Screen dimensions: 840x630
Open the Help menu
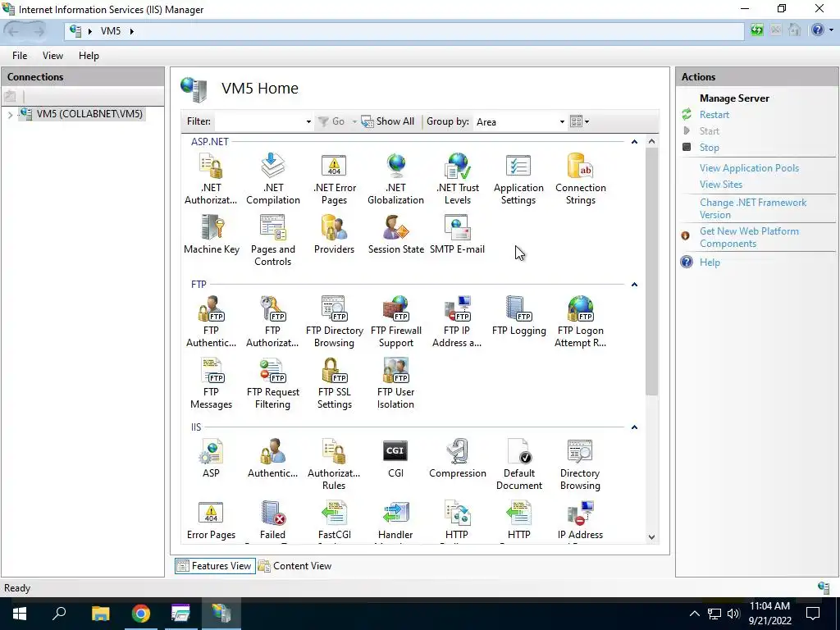(x=89, y=56)
